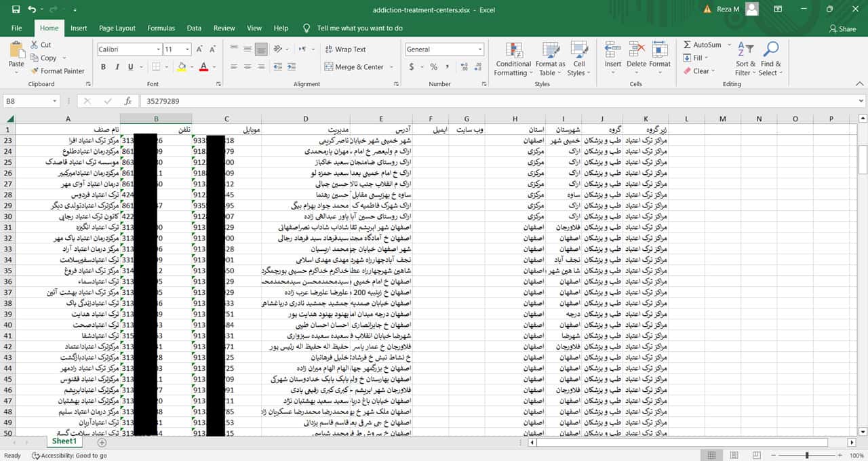Image resolution: width=868 pixels, height=461 pixels.
Task: Decrease font size with the small A icon
Action: (214, 49)
